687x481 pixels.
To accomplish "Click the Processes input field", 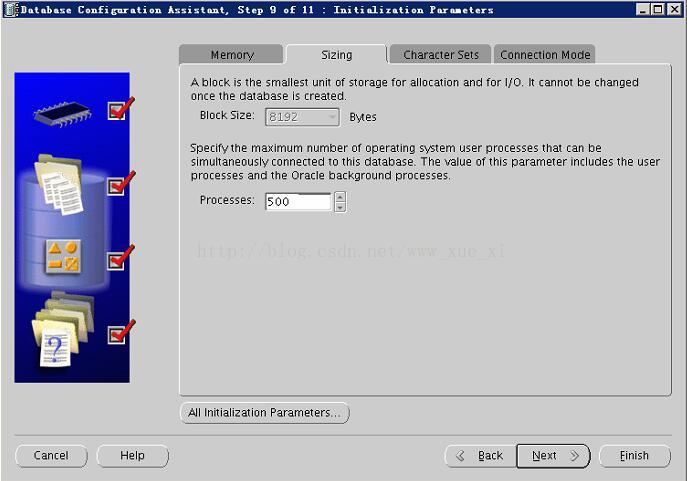I will (x=298, y=202).
